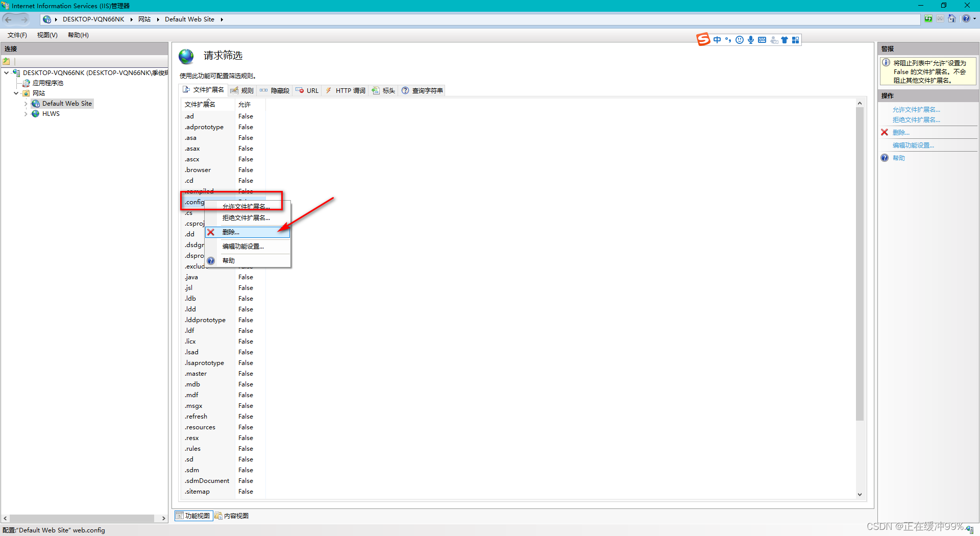Click 拒绝文件扩展名... in the 操作 pane
Image resolution: width=980 pixels, height=536 pixels.
(x=916, y=120)
